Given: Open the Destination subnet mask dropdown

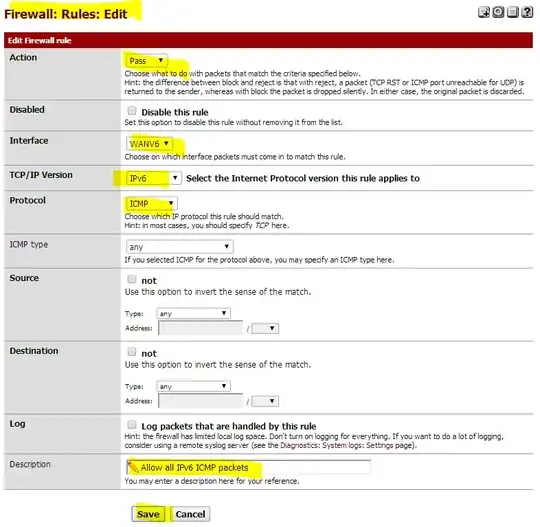Looking at the screenshot, I should [265, 401].
